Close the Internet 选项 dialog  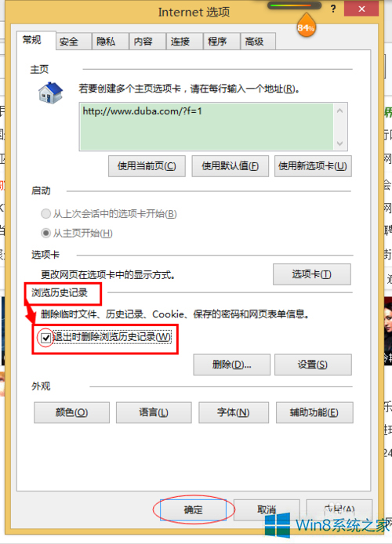(x=361, y=9)
